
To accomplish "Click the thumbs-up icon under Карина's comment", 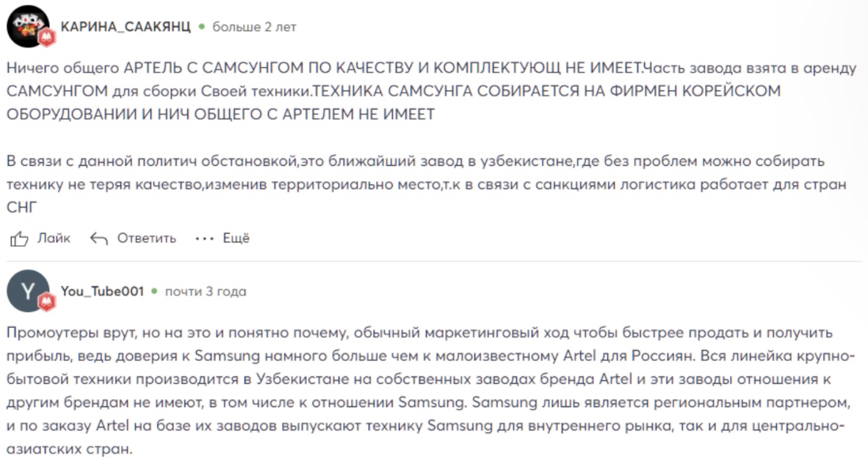I will [x=19, y=238].
